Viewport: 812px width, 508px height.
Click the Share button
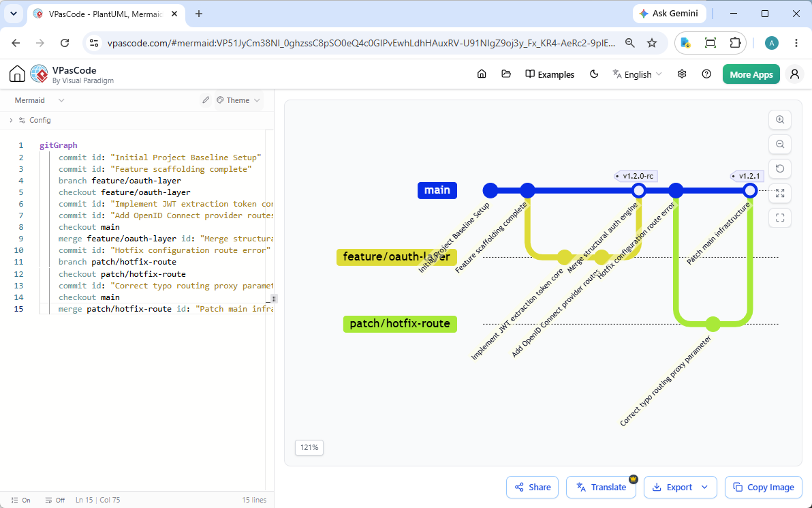tap(532, 488)
